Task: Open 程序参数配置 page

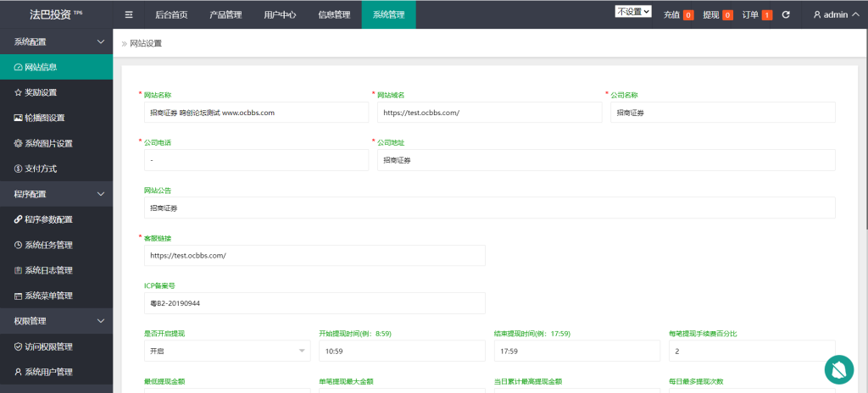Action: [x=57, y=219]
